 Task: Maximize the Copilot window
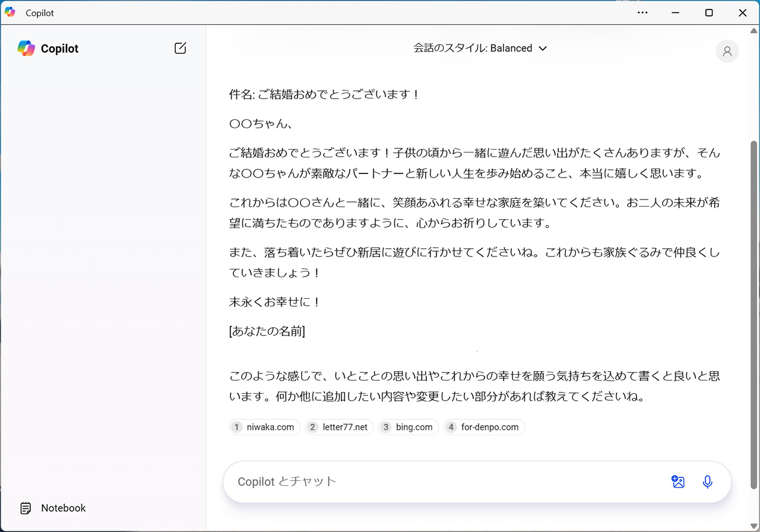click(x=709, y=12)
